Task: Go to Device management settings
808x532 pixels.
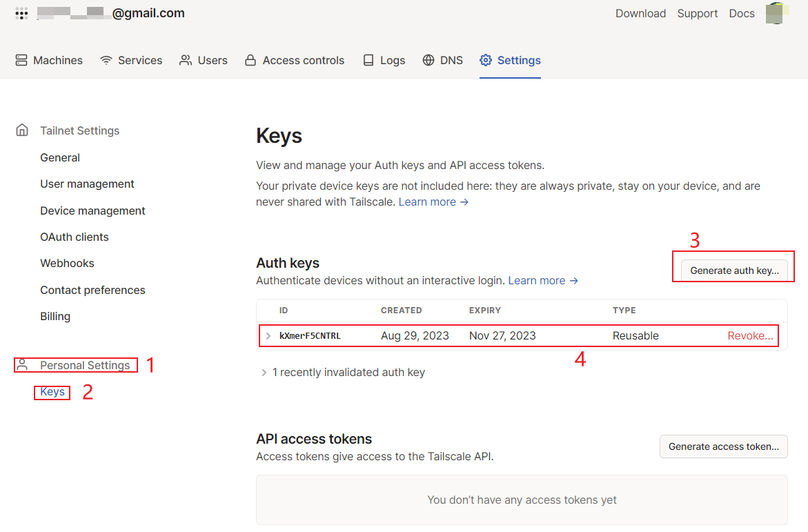Action: click(x=92, y=210)
